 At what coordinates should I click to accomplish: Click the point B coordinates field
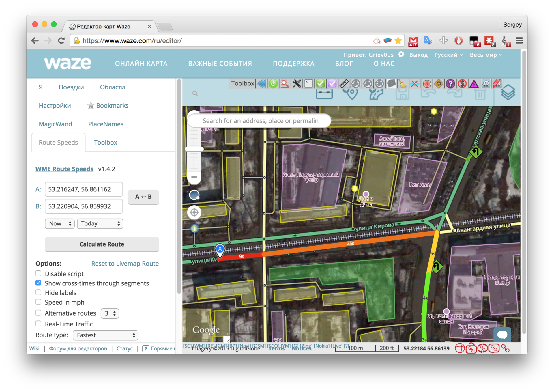(x=84, y=206)
